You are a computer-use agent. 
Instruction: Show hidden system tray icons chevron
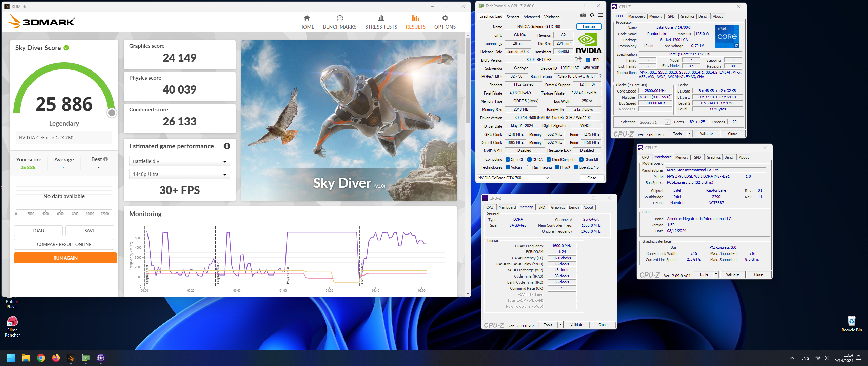click(x=792, y=358)
